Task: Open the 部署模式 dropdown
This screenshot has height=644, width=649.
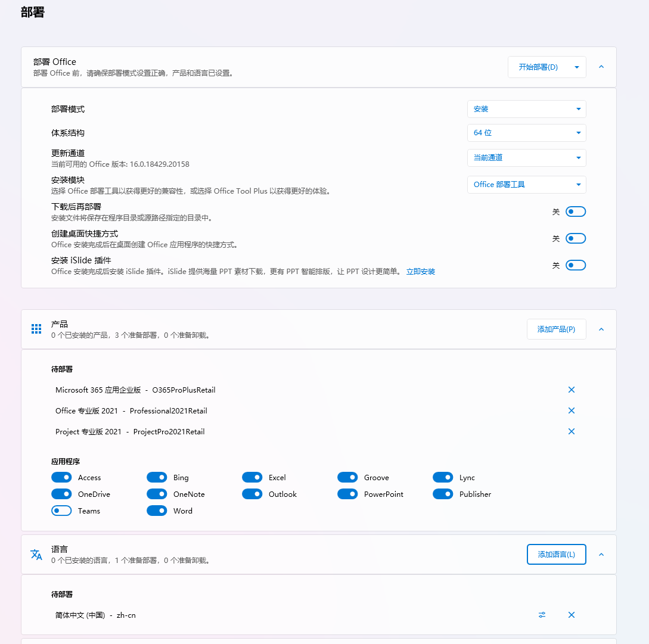Action: point(526,109)
